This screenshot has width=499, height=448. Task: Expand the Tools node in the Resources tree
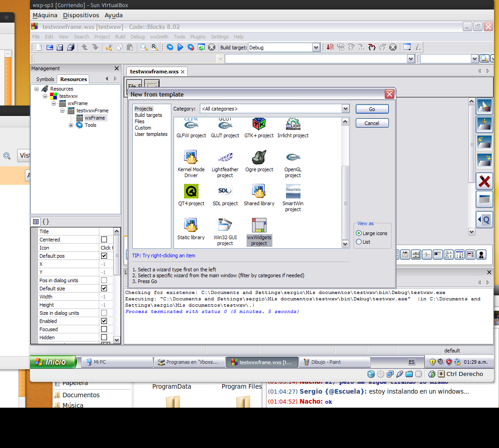click(x=70, y=125)
